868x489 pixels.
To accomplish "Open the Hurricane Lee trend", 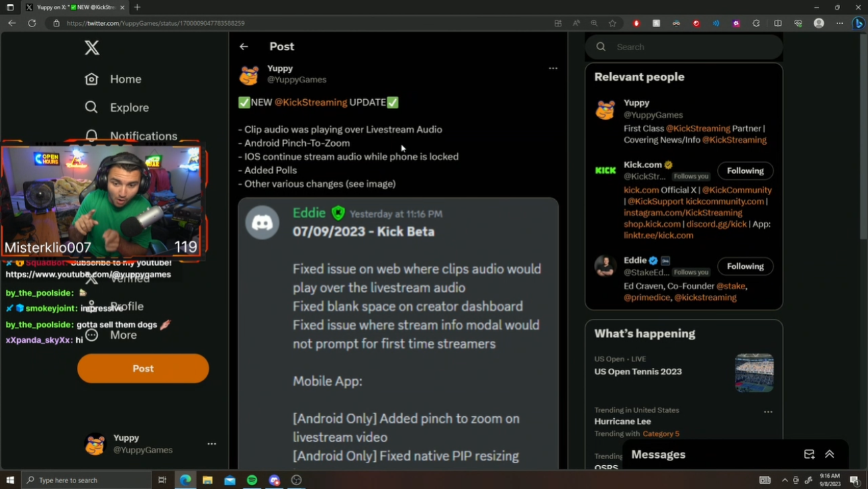I will coord(622,421).
